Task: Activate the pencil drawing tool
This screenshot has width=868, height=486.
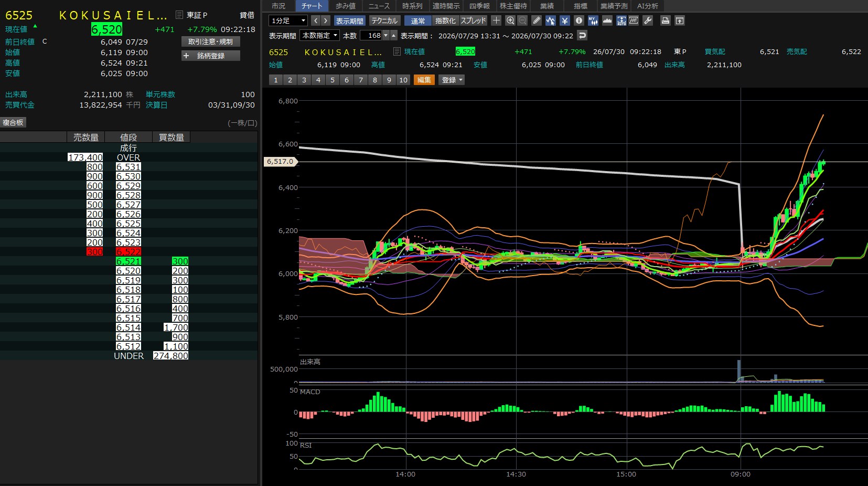Action: click(536, 20)
